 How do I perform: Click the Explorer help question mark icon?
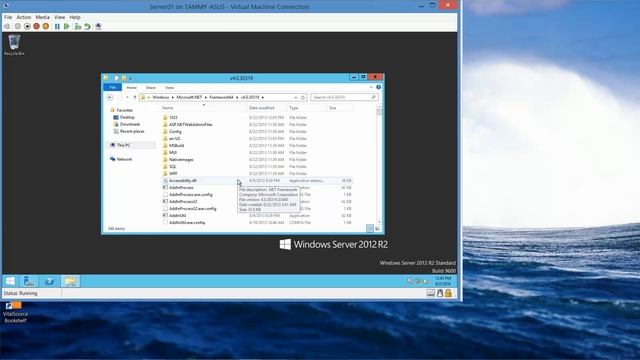coord(378,87)
